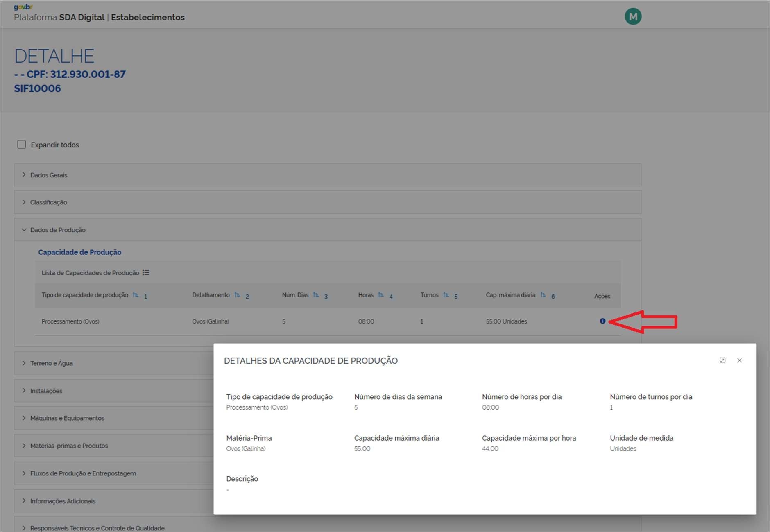
Task: Expand the Dados Gerais section
Action: [x=49, y=175]
